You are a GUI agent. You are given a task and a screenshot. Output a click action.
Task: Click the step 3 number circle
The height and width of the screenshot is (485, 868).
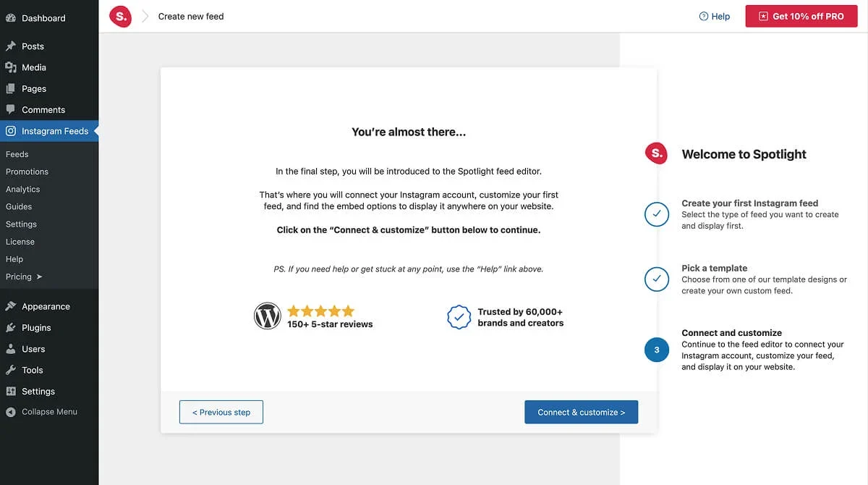click(657, 350)
